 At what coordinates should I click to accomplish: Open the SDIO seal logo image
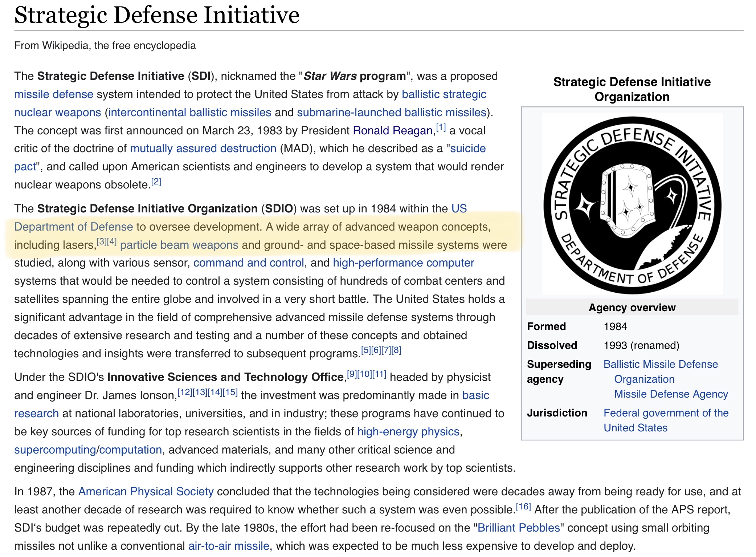click(632, 204)
